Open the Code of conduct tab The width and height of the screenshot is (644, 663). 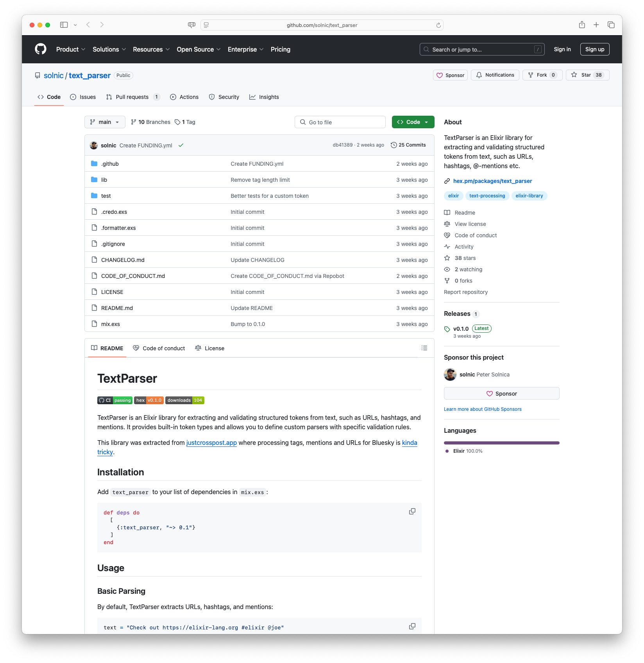[159, 348]
